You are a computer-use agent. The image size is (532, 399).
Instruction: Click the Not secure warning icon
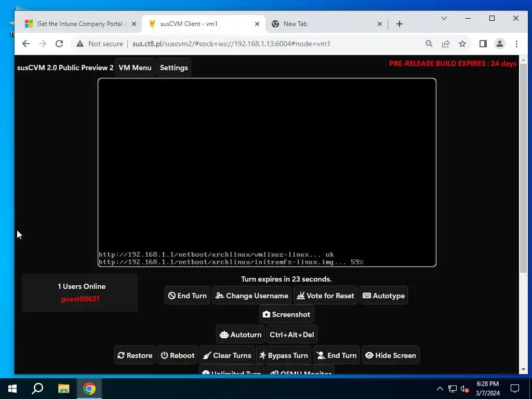(80, 44)
